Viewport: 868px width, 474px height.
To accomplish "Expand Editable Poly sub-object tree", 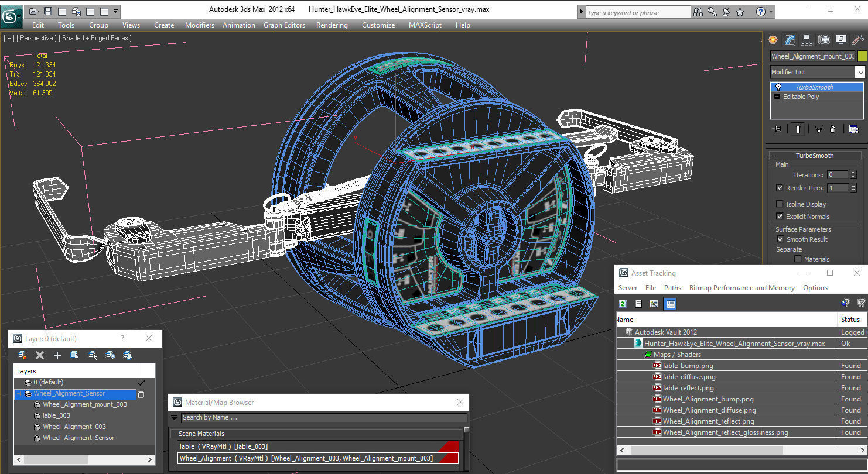I will (x=777, y=97).
